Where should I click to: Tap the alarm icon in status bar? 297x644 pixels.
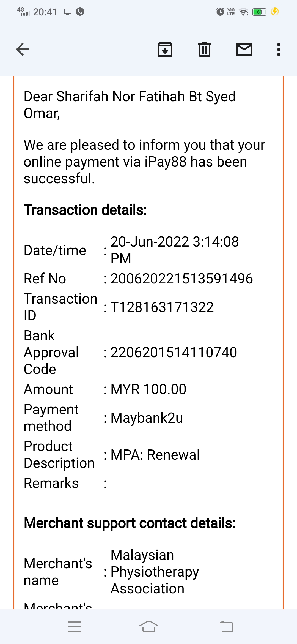pos(220,12)
